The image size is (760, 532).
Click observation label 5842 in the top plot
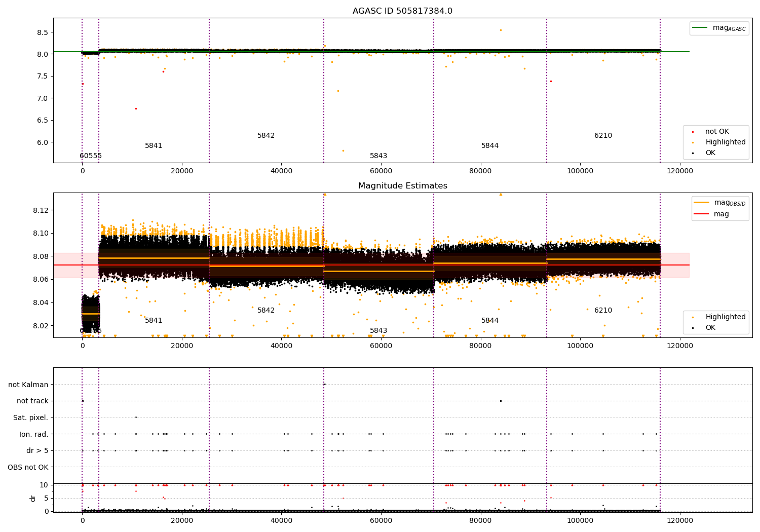tap(266, 136)
